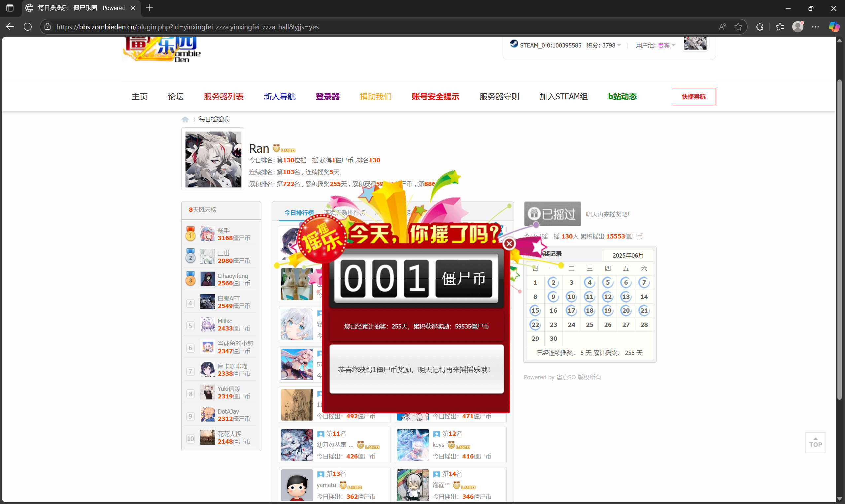View site information lock icon

pos(48,27)
